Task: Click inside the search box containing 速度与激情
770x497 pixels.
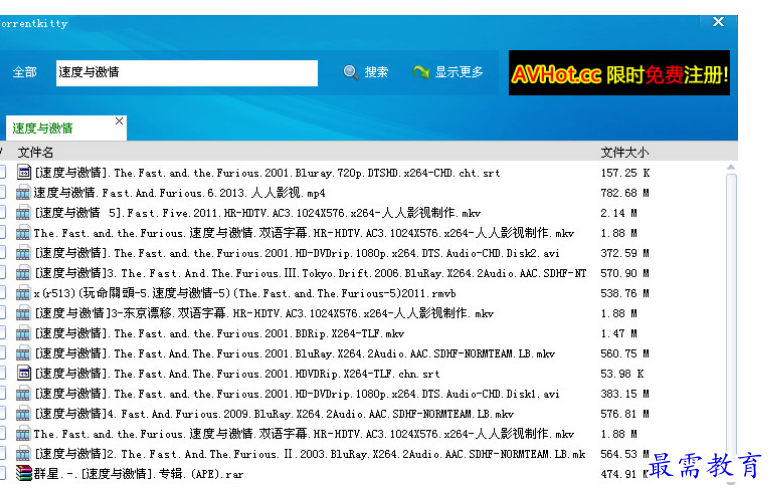Action: 187,73
